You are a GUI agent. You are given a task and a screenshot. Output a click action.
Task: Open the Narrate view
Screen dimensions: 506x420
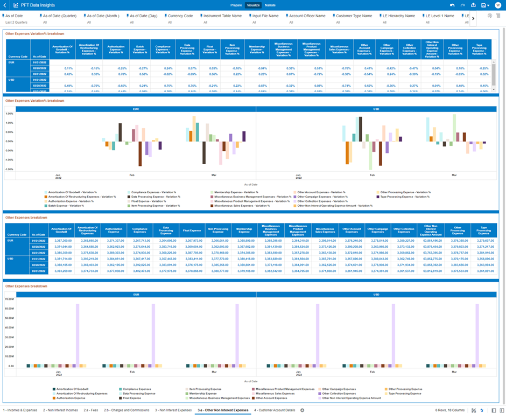pos(270,5)
